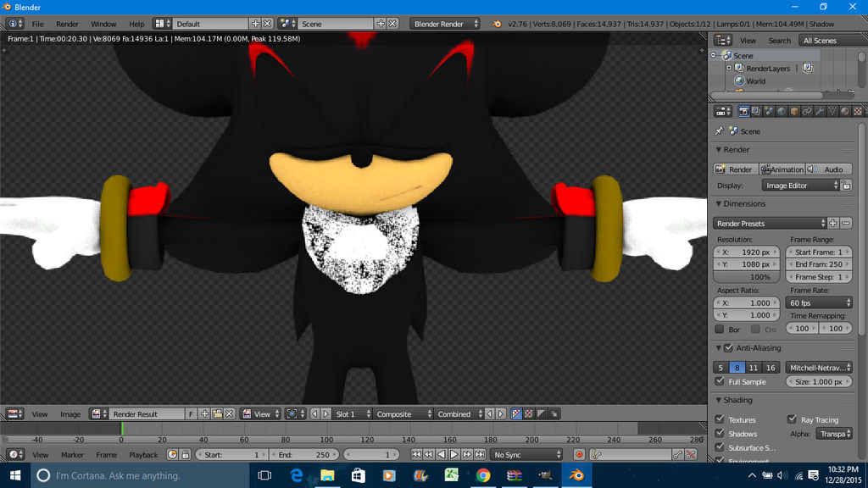Click the Render button
Viewport: 868px width, 488px height.
click(x=735, y=169)
